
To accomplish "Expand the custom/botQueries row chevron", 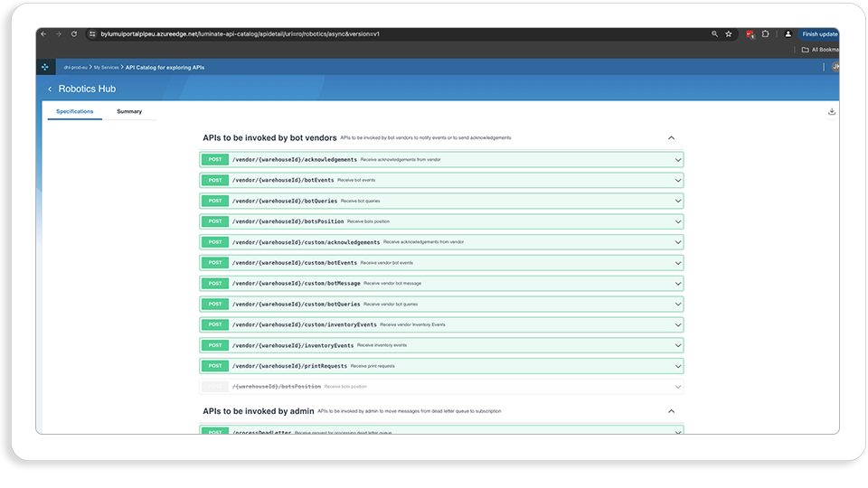I will 677,305.
